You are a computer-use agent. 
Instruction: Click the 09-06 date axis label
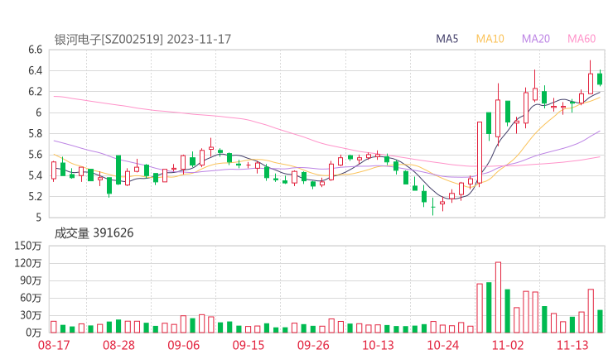(x=183, y=345)
